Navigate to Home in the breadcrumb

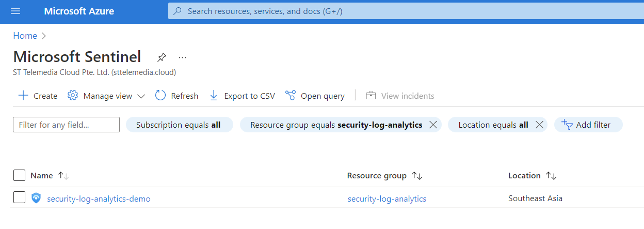[x=25, y=36]
